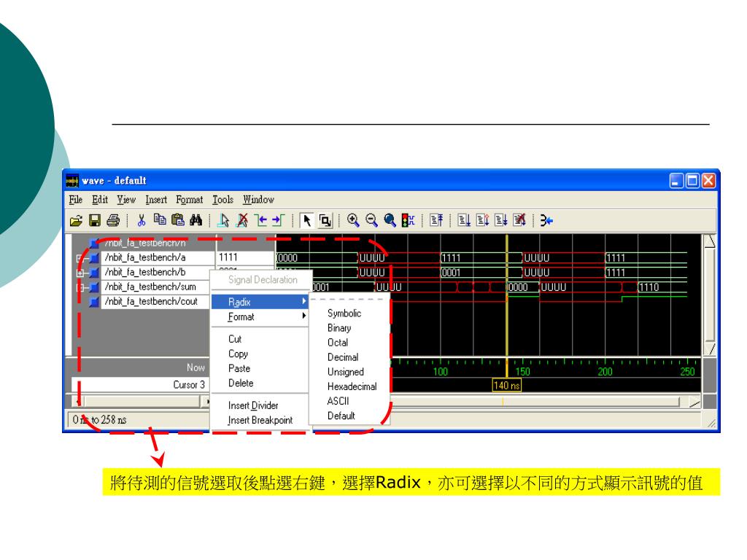Expand the /nbit_fa_testbench/sum signal bus
The width and height of the screenshot is (747, 560).
click(x=80, y=287)
